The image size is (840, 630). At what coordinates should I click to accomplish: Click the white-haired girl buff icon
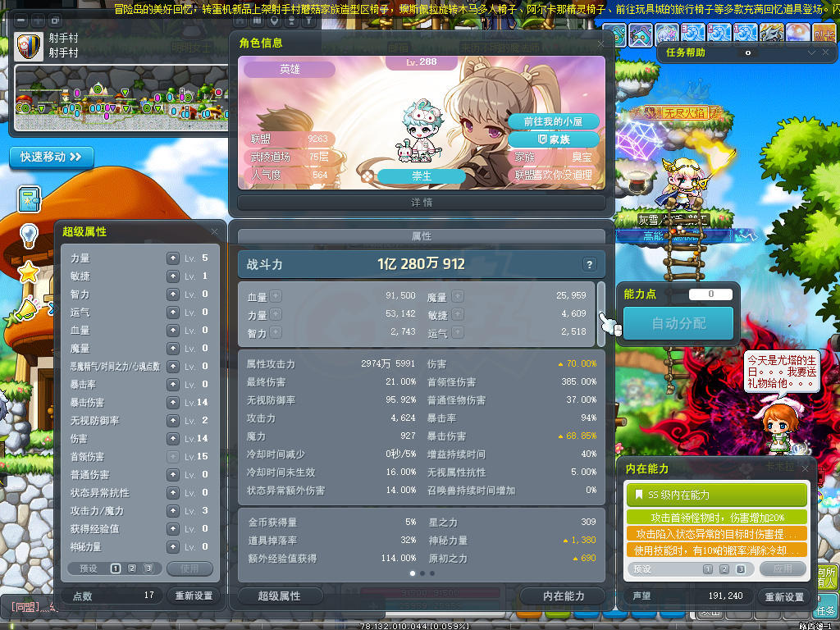(x=668, y=33)
